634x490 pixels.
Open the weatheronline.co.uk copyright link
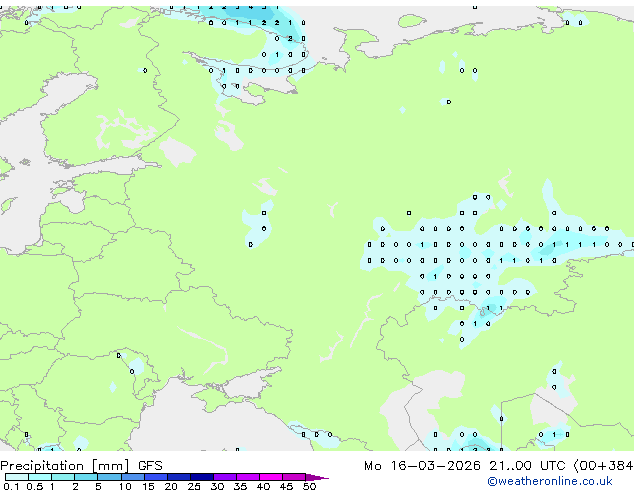pos(550,481)
